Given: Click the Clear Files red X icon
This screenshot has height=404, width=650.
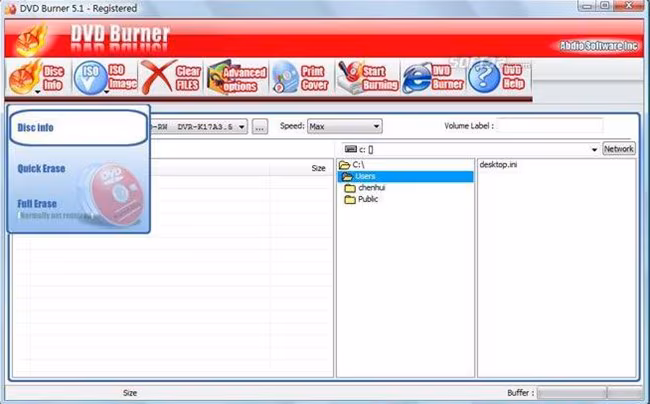Looking at the screenshot, I should [159, 77].
